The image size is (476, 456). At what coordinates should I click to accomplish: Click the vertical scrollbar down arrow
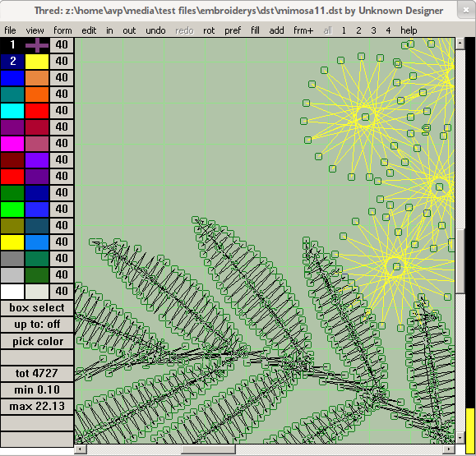pyautogui.click(x=460, y=438)
